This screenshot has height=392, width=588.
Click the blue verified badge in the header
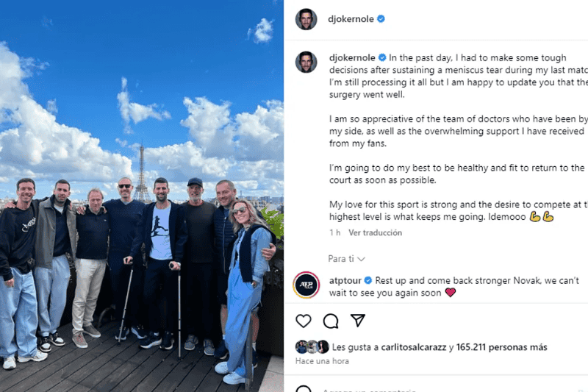(381, 19)
